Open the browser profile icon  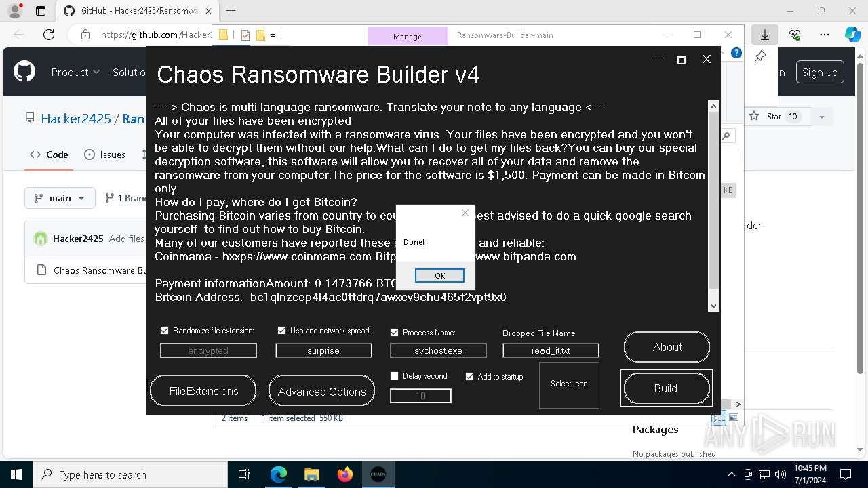[14, 11]
